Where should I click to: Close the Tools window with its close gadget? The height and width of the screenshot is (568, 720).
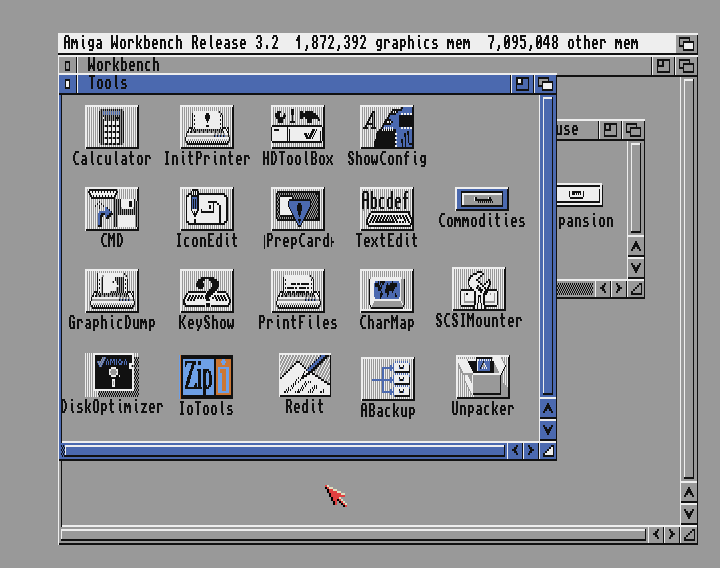click(x=68, y=84)
